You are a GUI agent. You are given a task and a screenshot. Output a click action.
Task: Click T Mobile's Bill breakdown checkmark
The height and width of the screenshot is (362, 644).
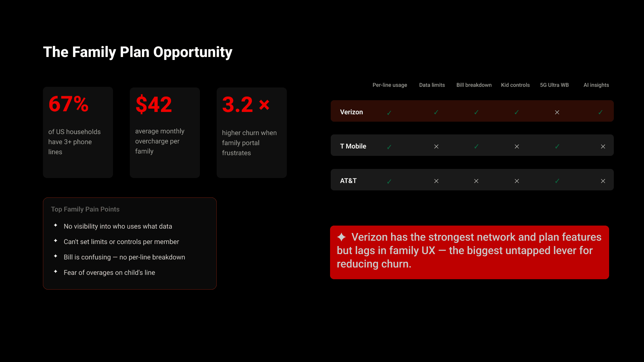point(476,146)
